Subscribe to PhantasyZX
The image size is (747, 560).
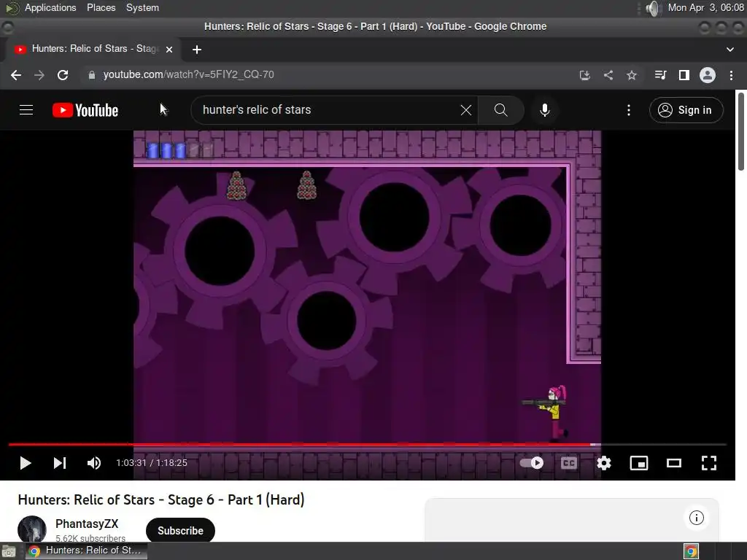point(180,531)
